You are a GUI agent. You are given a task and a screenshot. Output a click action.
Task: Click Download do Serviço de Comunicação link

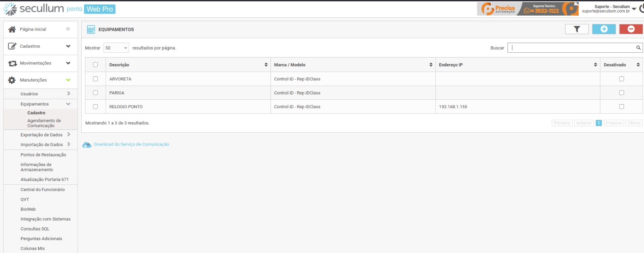[131, 144]
